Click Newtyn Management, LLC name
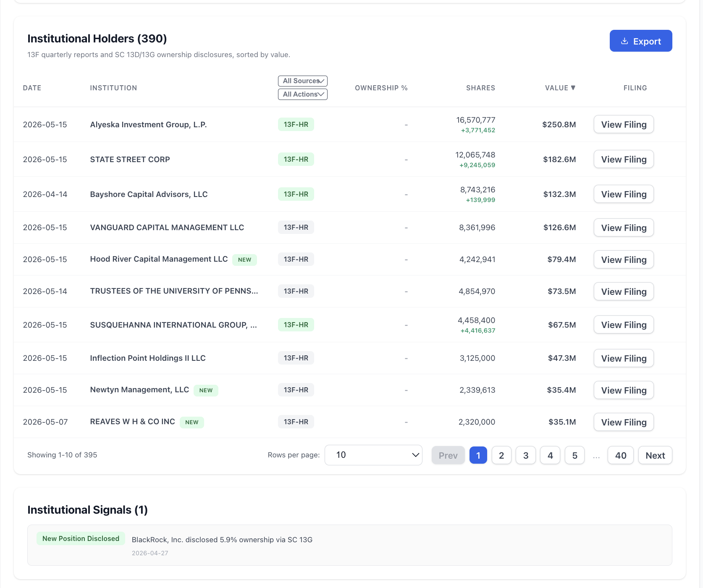 point(139,389)
